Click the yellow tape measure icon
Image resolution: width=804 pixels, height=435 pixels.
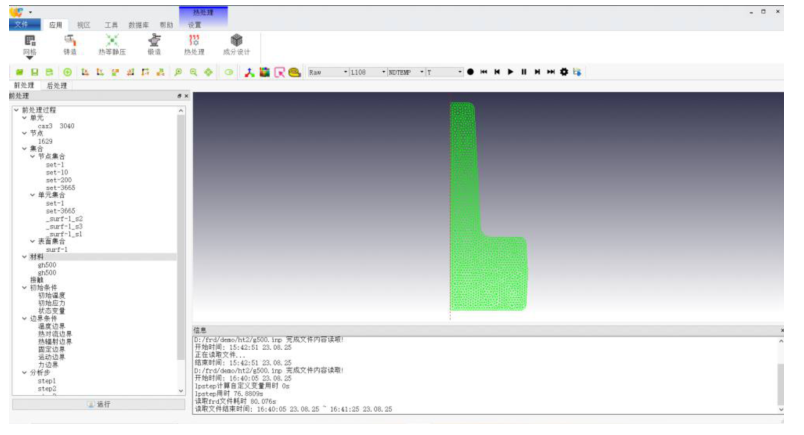(294, 72)
